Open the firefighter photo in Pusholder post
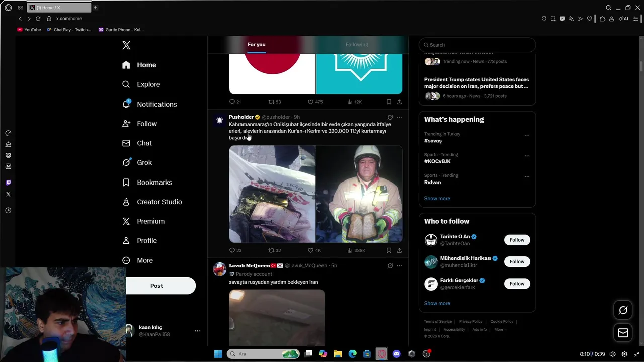The image size is (644, 362). (359, 194)
